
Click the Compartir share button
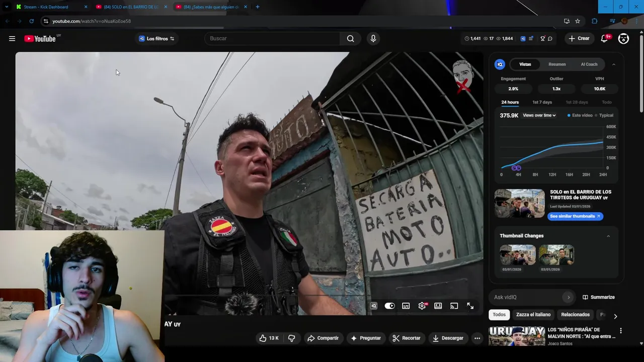coord(323,338)
